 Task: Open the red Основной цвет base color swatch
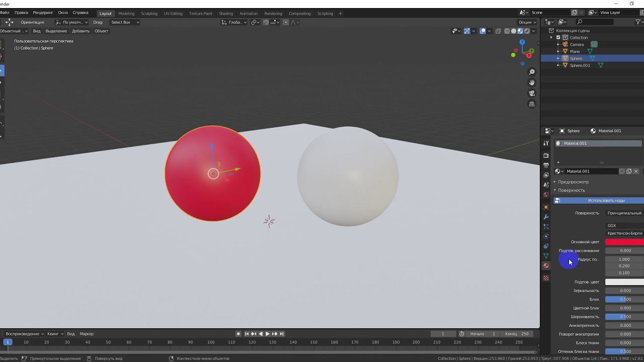coord(624,242)
